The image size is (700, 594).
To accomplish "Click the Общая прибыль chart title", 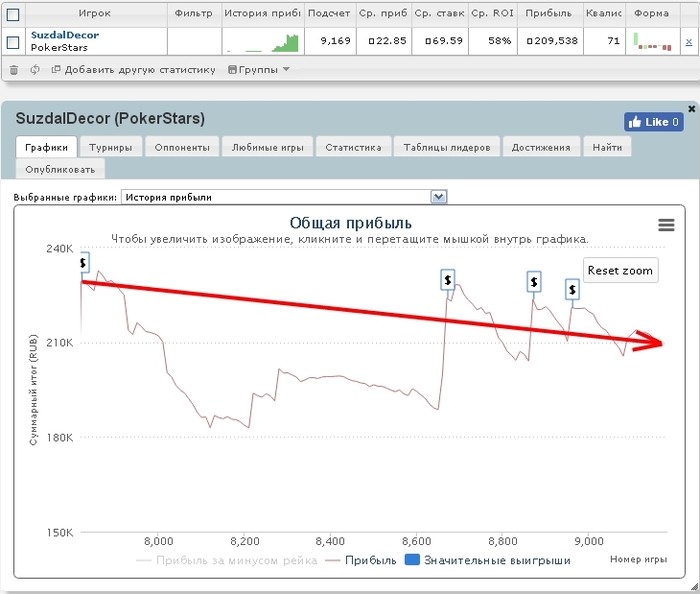I will pyautogui.click(x=350, y=223).
